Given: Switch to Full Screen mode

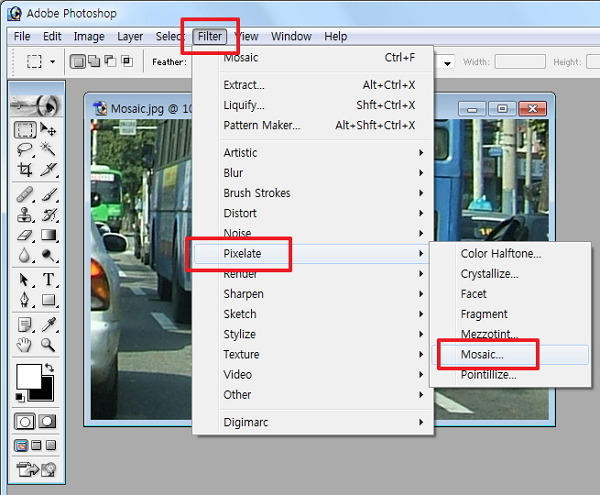Looking at the screenshot, I should (51, 445).
